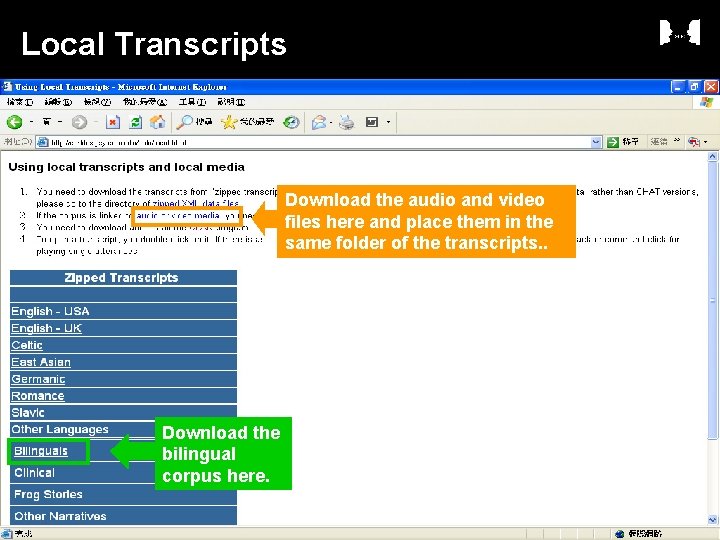Click the status bar page icon
This screenshot has width=720, height=540.
[6, 534]
